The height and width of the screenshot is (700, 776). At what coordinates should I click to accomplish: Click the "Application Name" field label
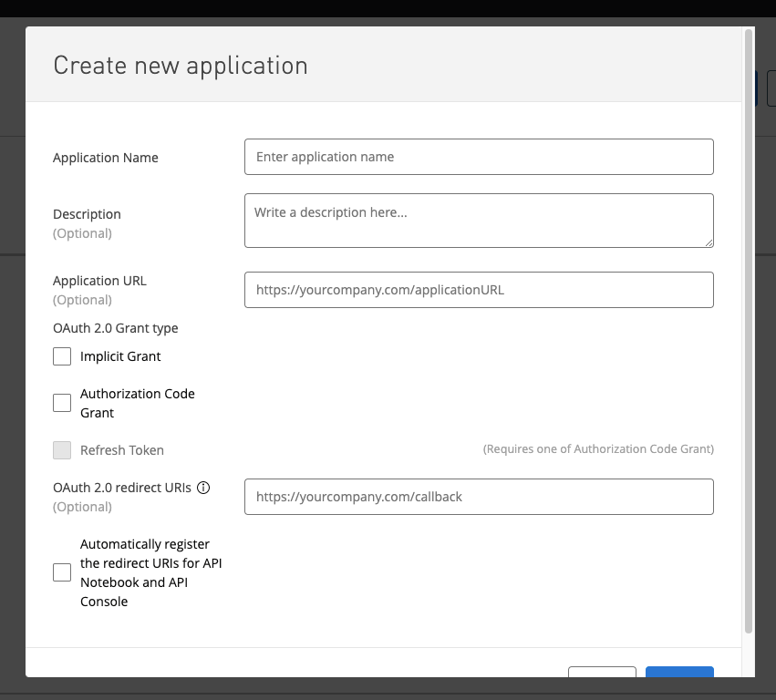(106, 158)
